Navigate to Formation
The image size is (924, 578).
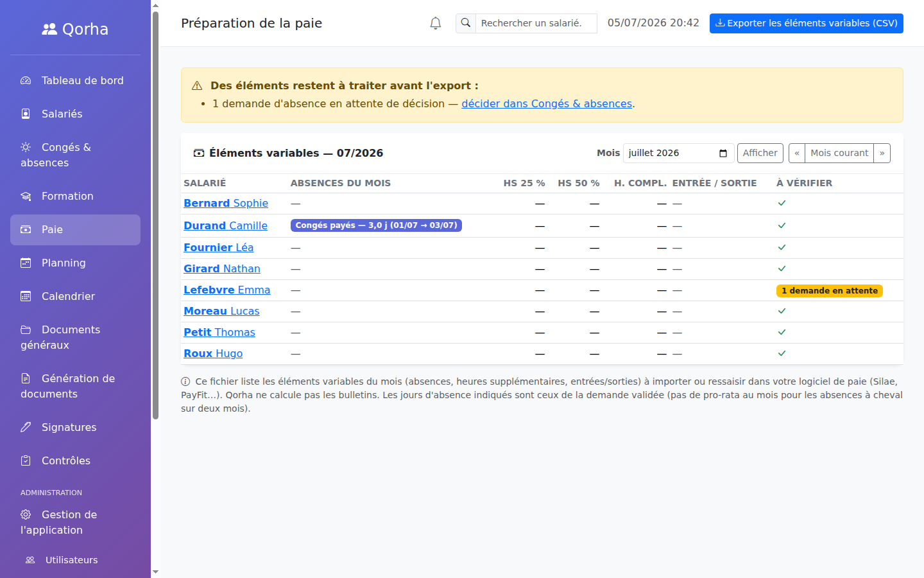pyautogui.click(x=75, y=196)
